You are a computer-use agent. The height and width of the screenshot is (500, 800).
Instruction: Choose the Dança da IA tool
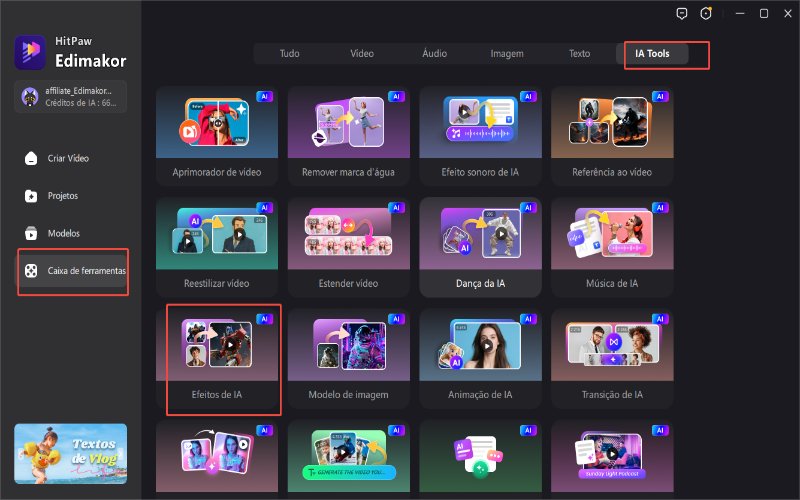479,247
